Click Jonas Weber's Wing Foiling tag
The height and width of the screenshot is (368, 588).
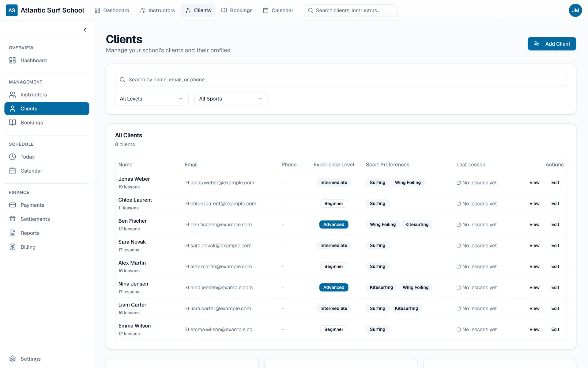point(408,182)
